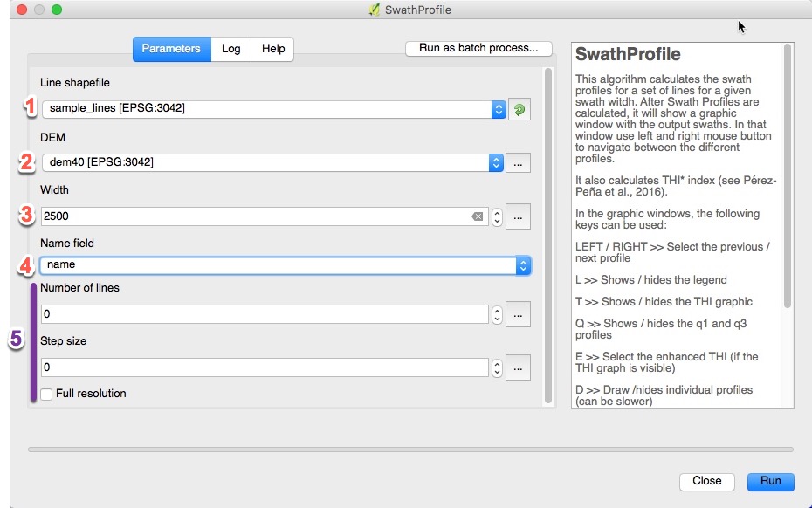Screen dimensions: 812x508
Task: Open the ellipsis options for Number of lines
Action: tap(518, 313)
